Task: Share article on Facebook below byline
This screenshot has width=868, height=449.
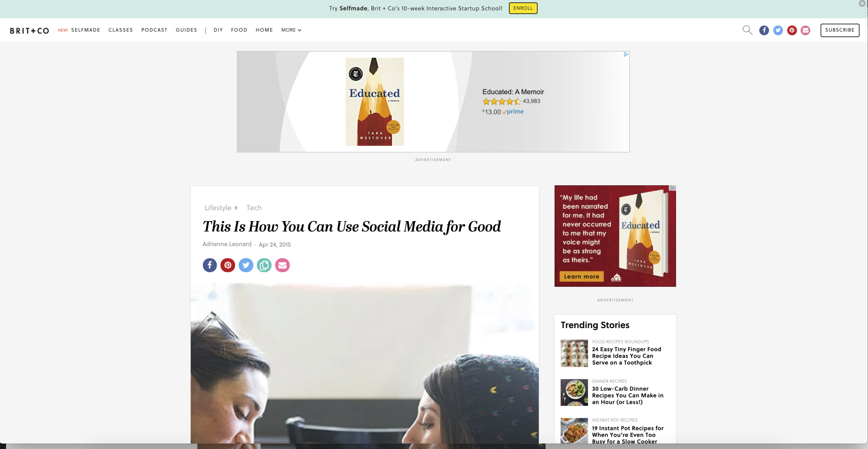Action: 210,265
